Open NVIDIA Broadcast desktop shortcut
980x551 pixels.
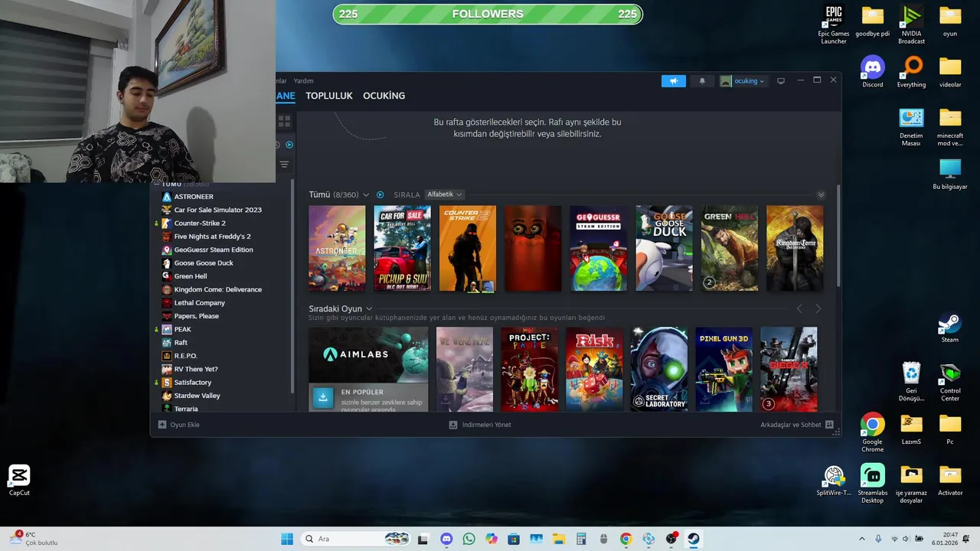tap(911, 25)
